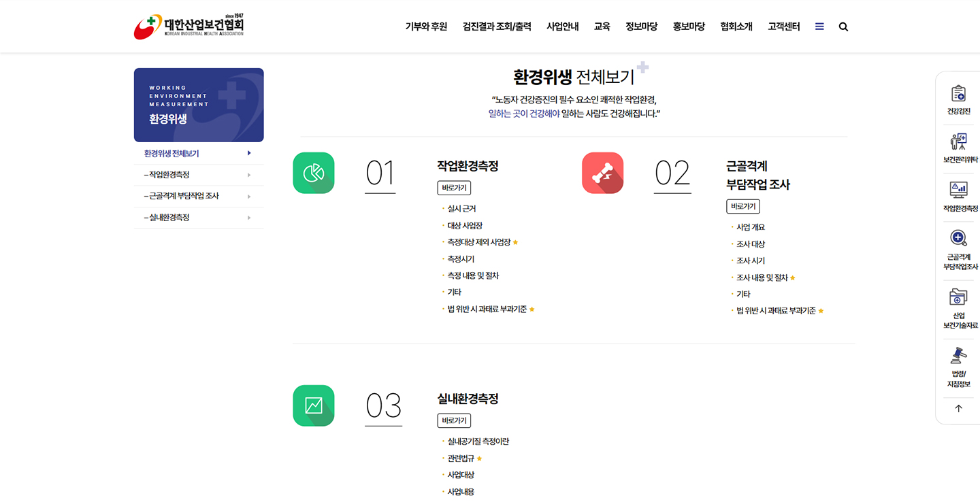Click 바로가기 button under 작업환경측정 heading
This screenshot has width=980, height=502.
coord(454,188)
